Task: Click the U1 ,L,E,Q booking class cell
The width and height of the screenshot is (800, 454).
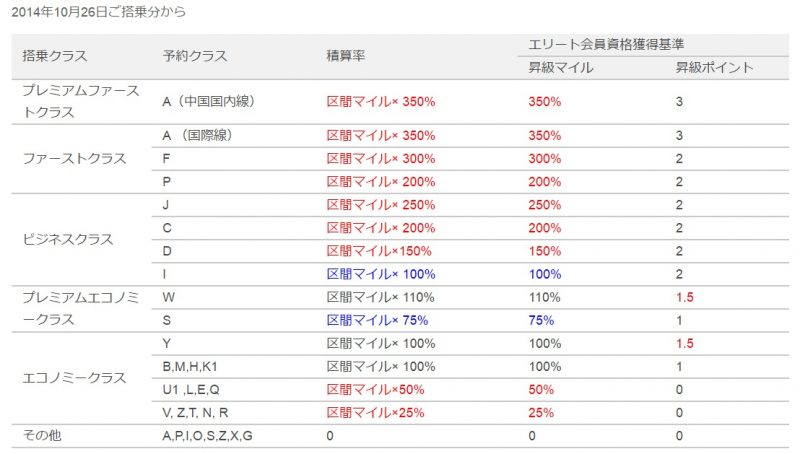Action: (x=191, y=390)
